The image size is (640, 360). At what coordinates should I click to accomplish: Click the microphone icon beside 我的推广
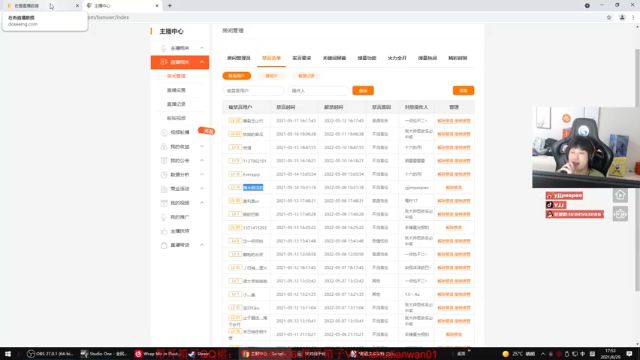coord(164,217)
